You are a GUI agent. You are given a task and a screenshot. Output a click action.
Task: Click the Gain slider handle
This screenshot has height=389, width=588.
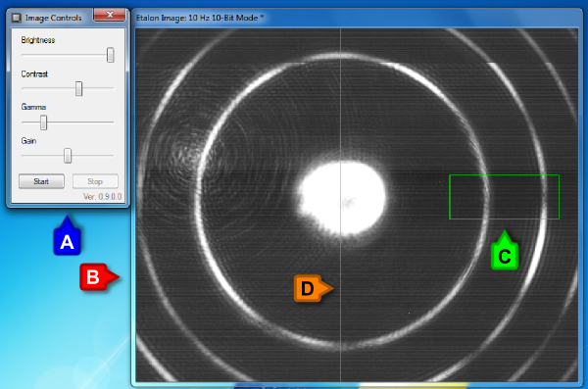68,156
